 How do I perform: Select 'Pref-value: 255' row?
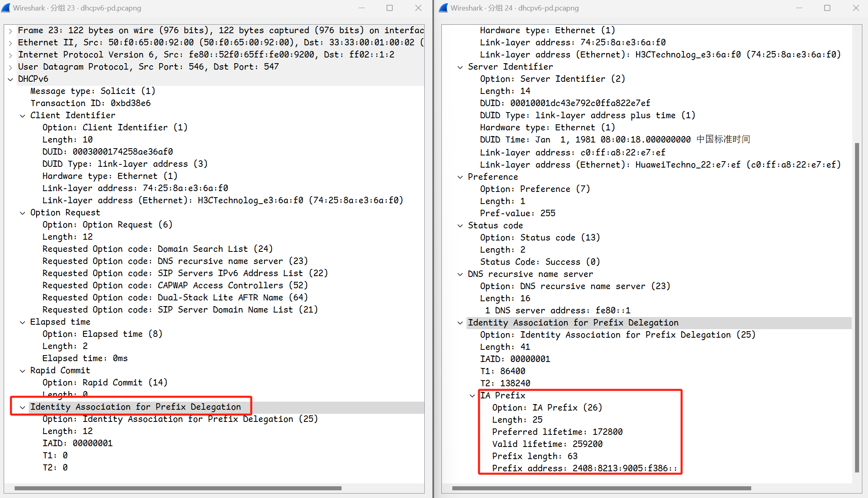tap(518, 213)
